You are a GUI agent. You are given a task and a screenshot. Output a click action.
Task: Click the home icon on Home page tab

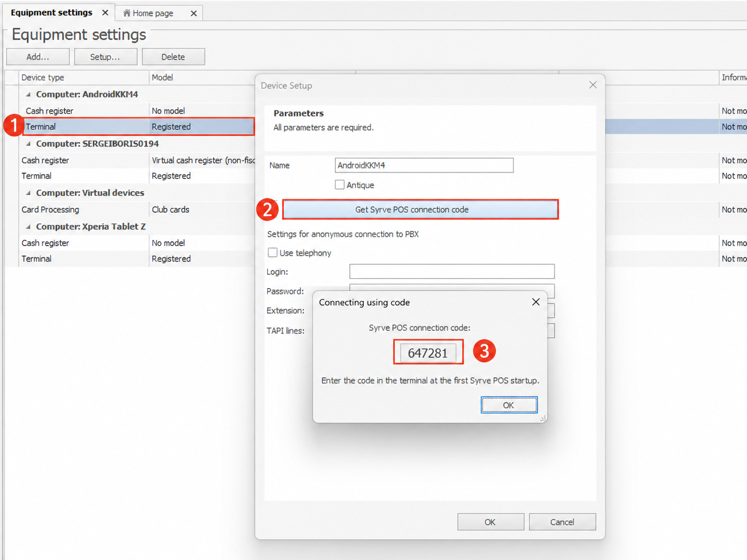click(x=126, y=13)
